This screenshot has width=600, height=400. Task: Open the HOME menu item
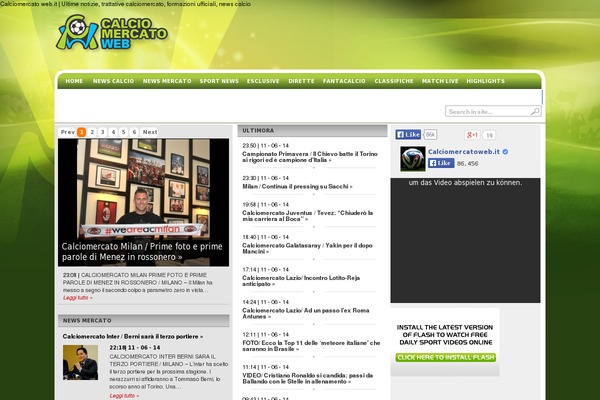tap(74, 81)
